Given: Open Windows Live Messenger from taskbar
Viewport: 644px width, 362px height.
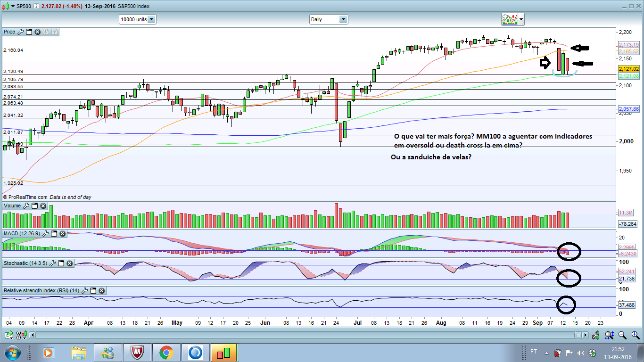Looking at the screenshot, I should [x=107, y=353].
